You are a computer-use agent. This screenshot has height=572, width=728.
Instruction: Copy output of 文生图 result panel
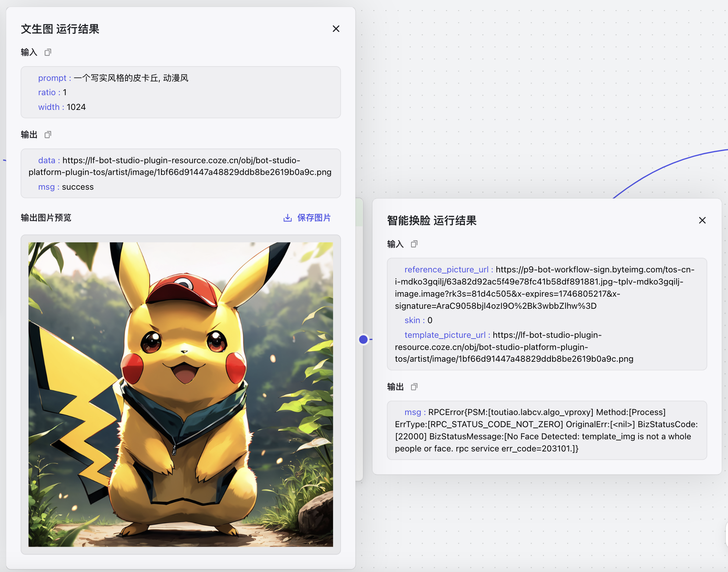click(x=48, y=135)
